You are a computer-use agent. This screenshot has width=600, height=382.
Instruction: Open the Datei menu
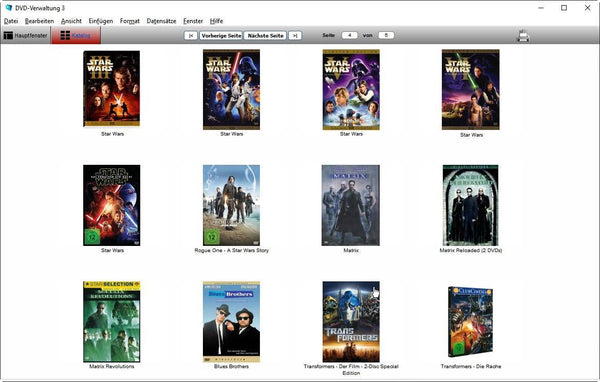(x=11, y=21)
